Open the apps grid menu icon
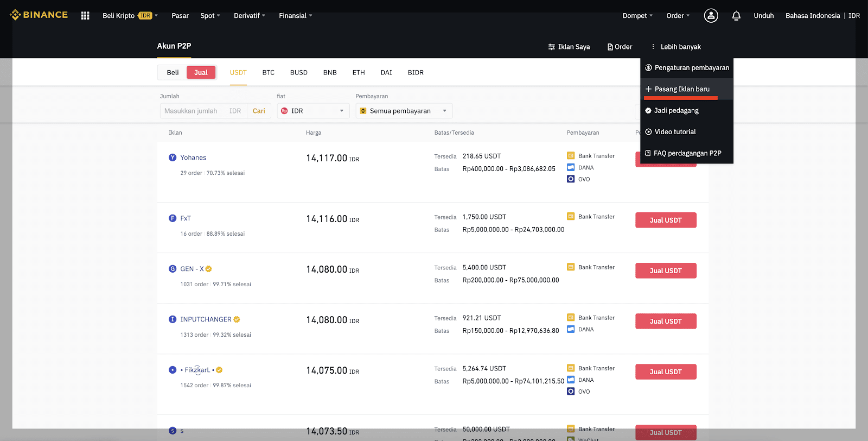Screen dimensions: 868x441 (x=85, y=16)
